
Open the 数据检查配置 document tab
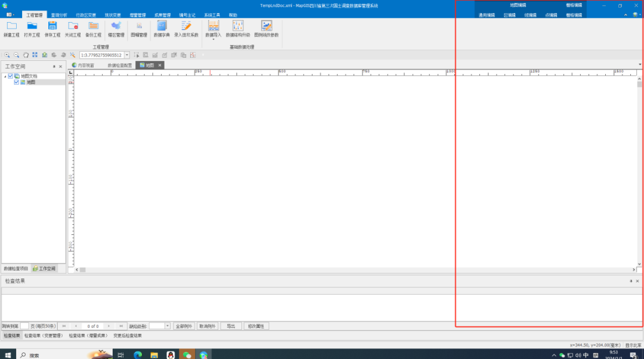pyautogui.click(x=120, y=65)
